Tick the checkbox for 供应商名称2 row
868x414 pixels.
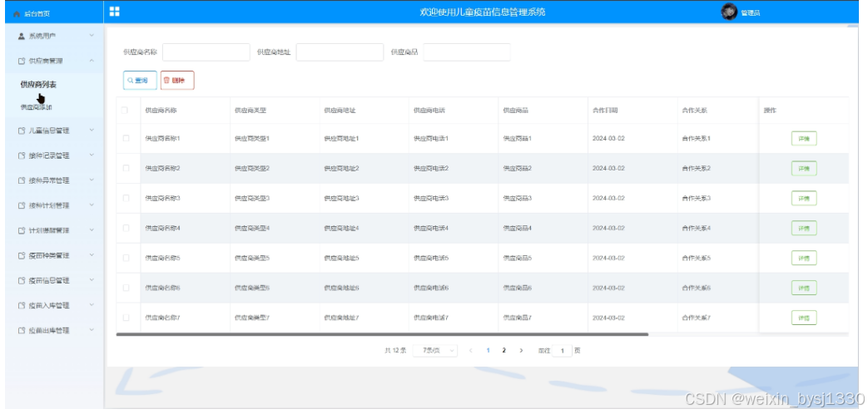[126, 168]
